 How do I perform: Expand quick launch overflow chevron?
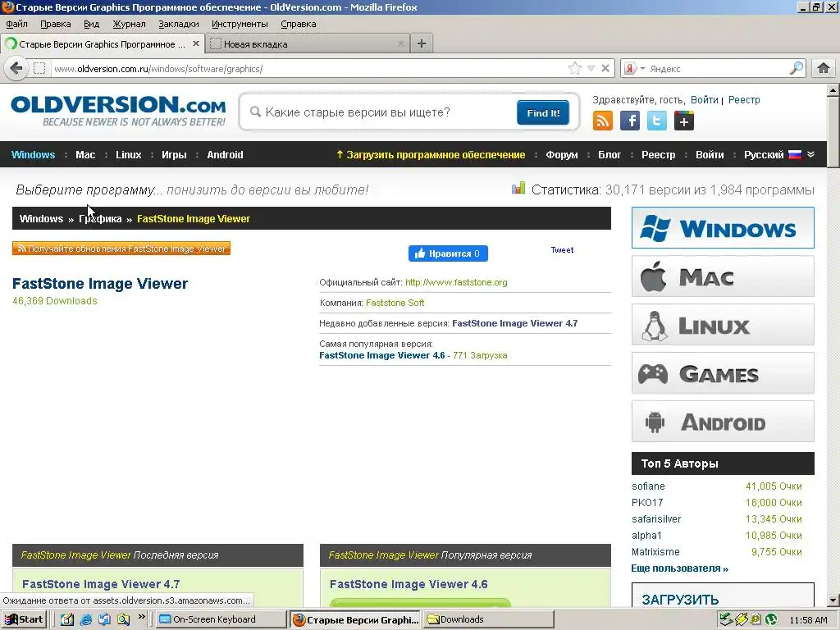point(141,617)
